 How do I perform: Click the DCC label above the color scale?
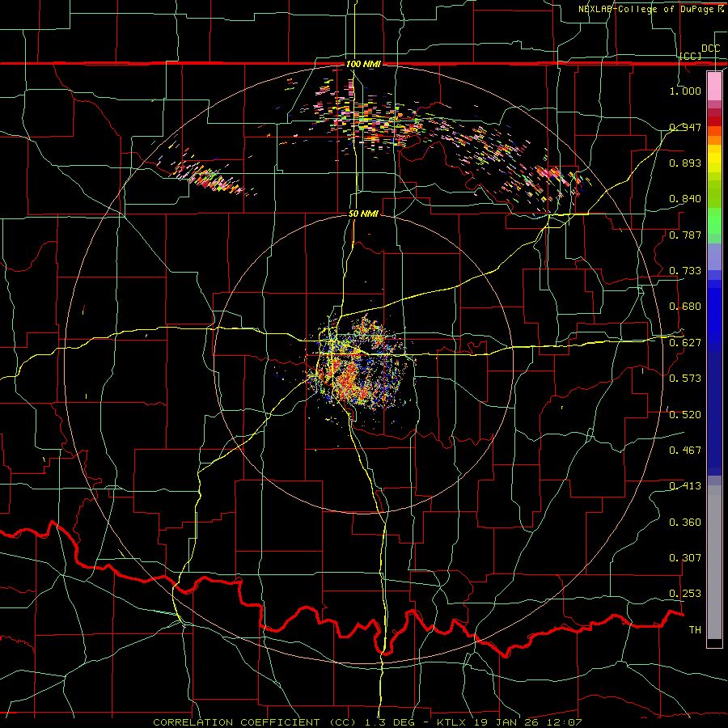click(710, 49)
